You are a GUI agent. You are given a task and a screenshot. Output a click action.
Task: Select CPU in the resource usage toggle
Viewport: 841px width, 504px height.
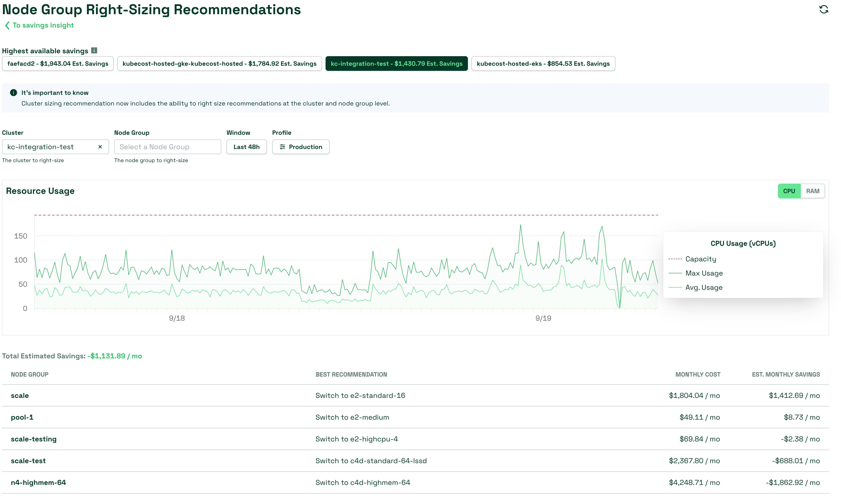789,191
